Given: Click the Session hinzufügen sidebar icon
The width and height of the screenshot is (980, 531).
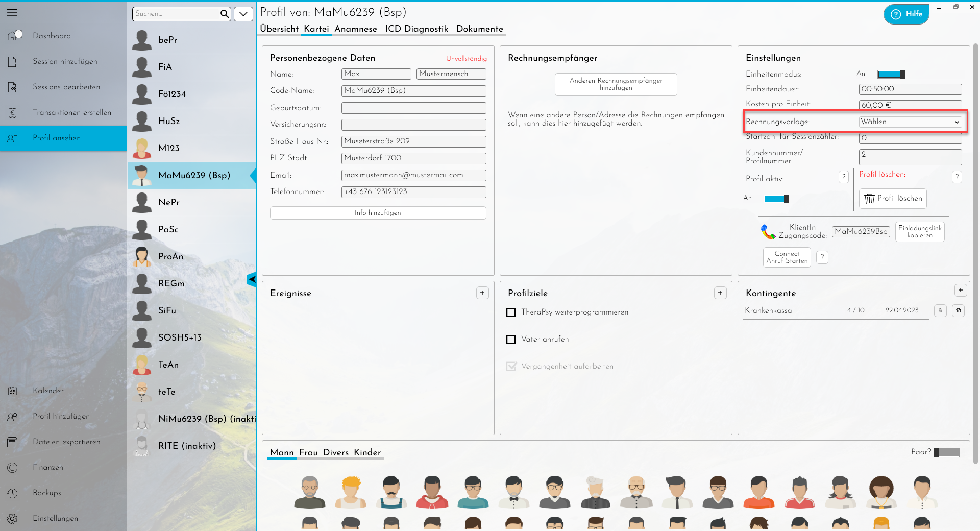Looking at the screenshot, I should pos(13,62).
